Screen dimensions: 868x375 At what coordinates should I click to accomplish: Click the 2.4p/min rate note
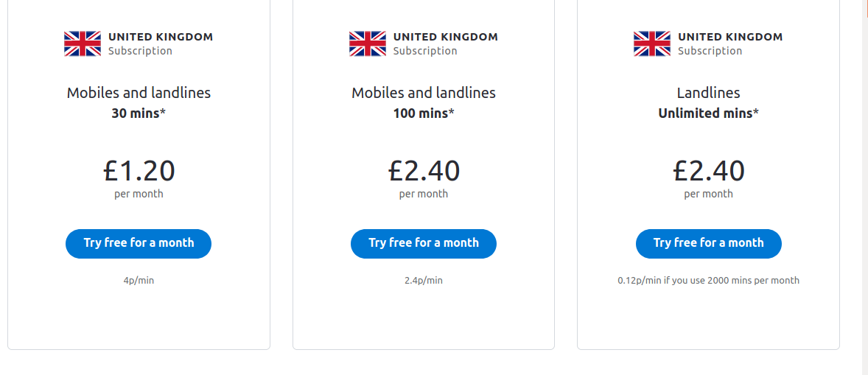(424, 281)
